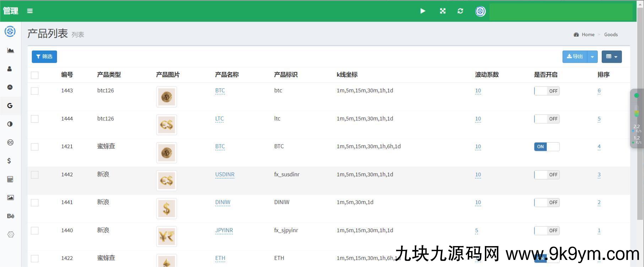644x267 pixels.
Task: Click the 产品类型 column header
Action: (x=109, y=75)
